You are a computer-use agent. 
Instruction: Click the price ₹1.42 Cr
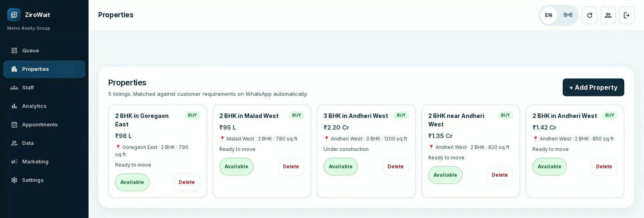pyautogui.click(x=545, y=128)
